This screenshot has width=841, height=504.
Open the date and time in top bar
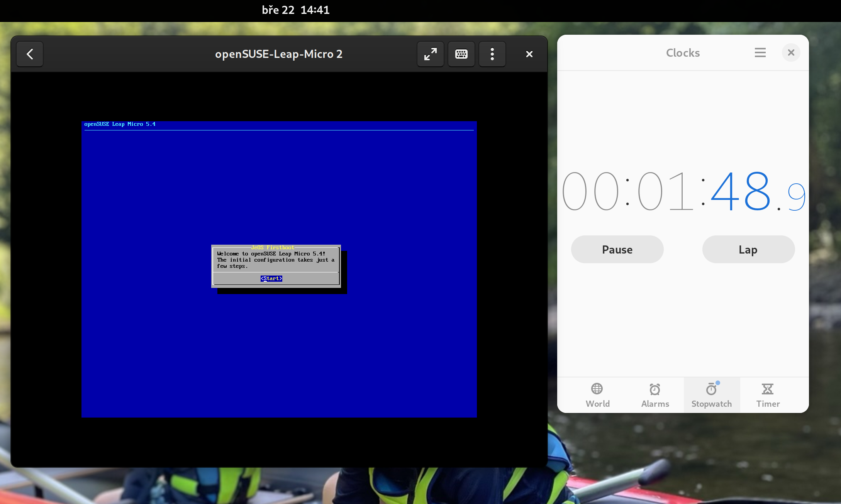(296, 10)
